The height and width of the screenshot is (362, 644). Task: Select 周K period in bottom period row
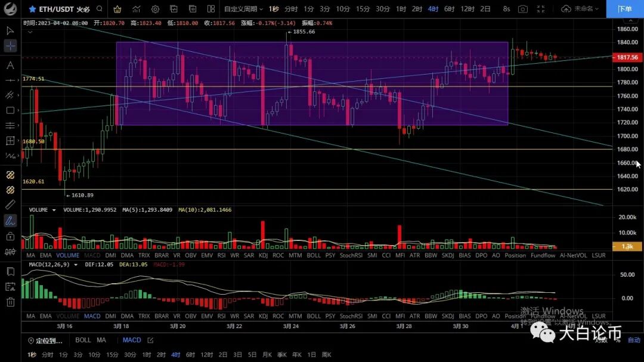tap(327, 355)
